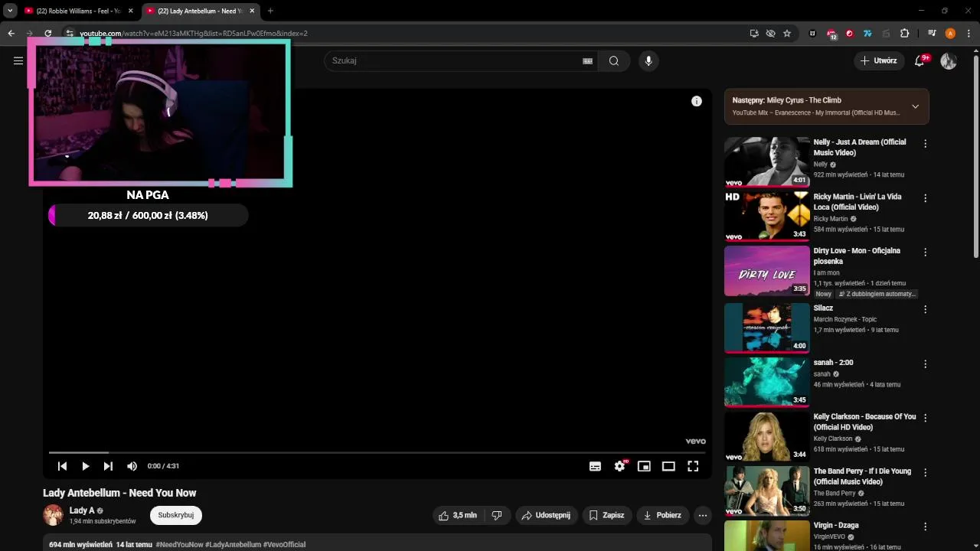Click the #NeedYouNow hashtag
The image size is (980, 551).
pyautogui.click(x=180, y=544)
